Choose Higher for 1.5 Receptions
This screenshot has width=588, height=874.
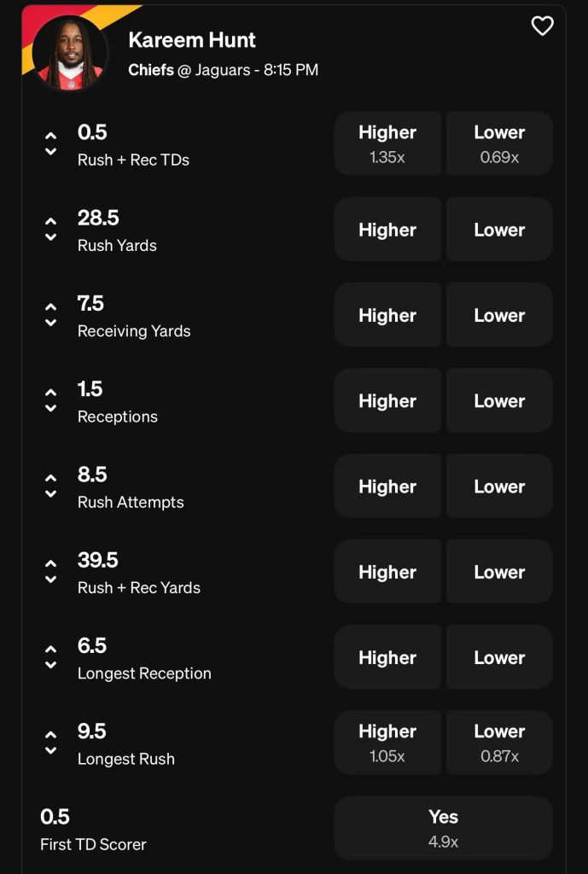click(387, 400)
